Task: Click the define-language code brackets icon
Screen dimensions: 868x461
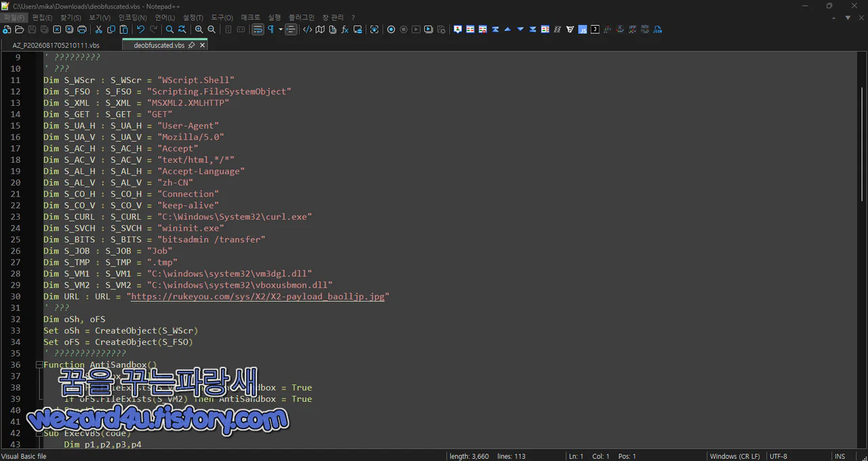Action: (x=308, y=29)
